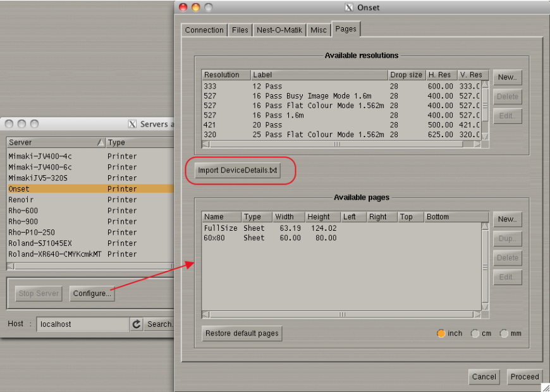Click New.. beside Available pages
Image resolution: width=550 pixels, height=392 pixels.
507,219
